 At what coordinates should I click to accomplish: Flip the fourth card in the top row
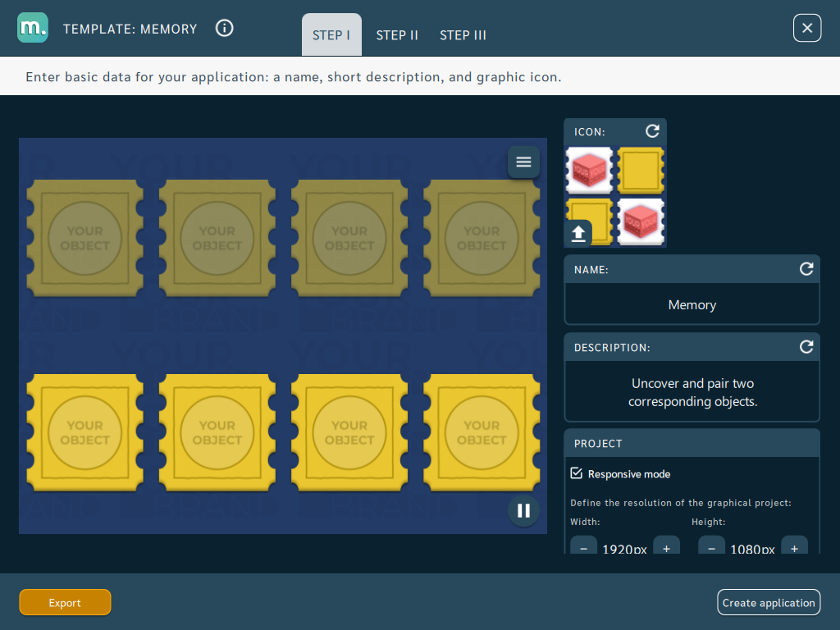point(482,238)
